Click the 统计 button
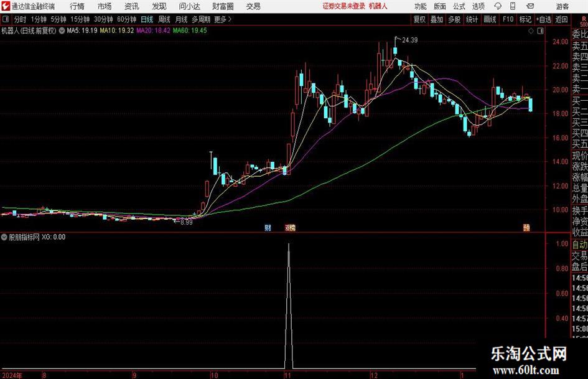588x379 pixels. tap(472, 19)
